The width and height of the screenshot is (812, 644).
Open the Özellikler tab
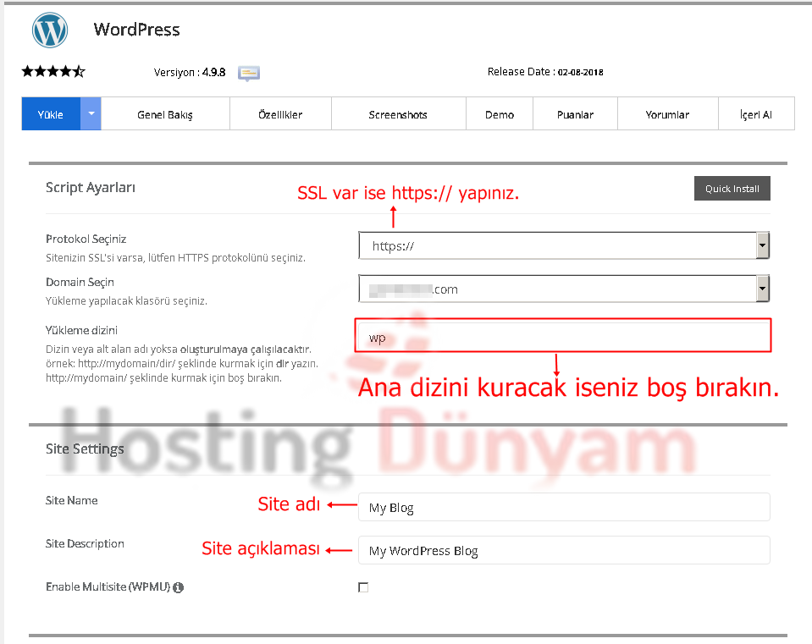pos(280,114)
